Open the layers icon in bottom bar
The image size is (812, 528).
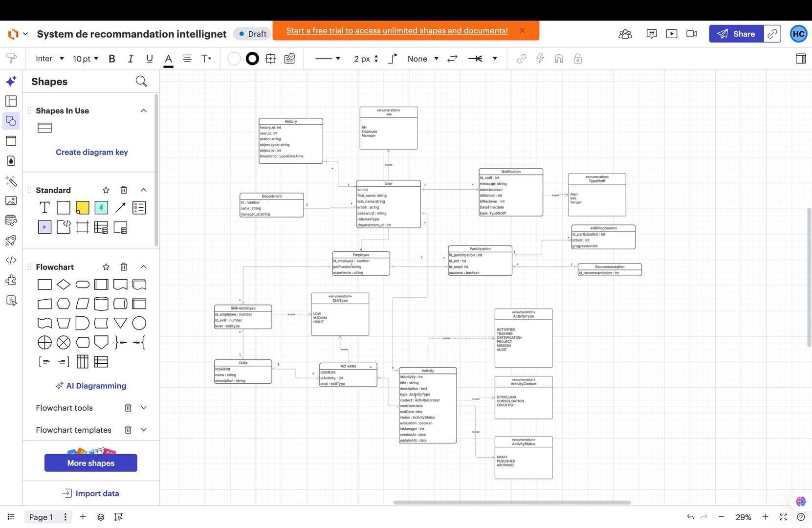[x=101, y=517]
